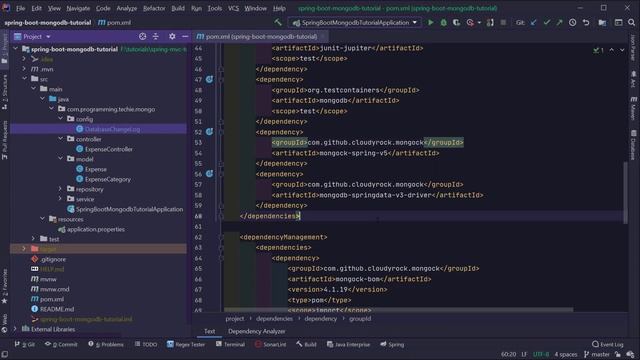Click Git Commit checkmark icon
This screenshot has height=360, width=640.
click(547, 23)
